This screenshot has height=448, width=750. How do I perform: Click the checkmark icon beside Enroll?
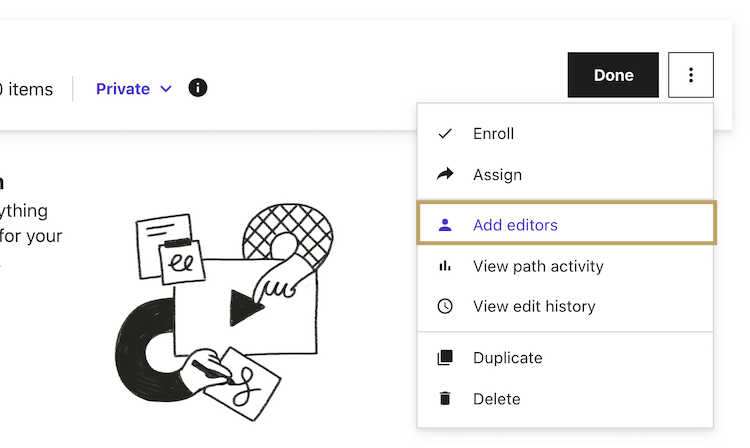[445, 134]
